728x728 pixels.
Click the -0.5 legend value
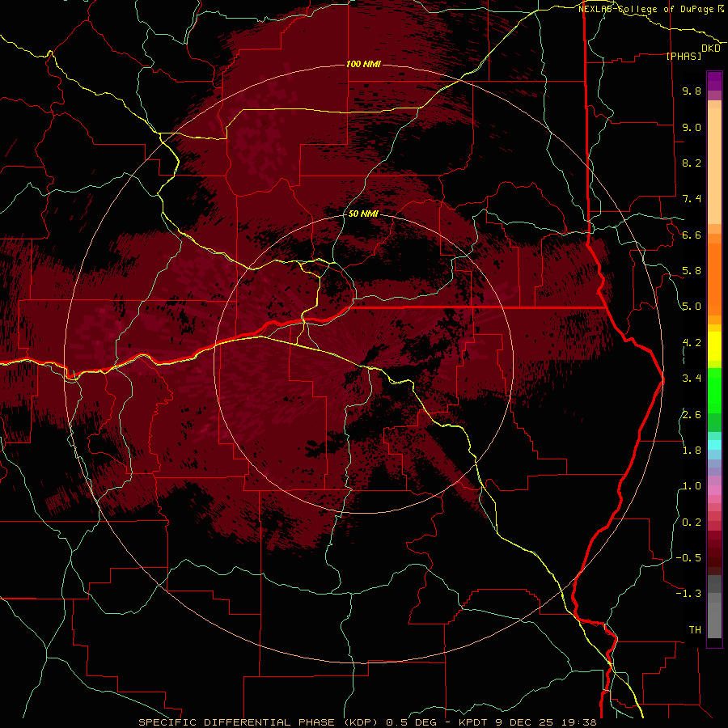pos(688,557)
